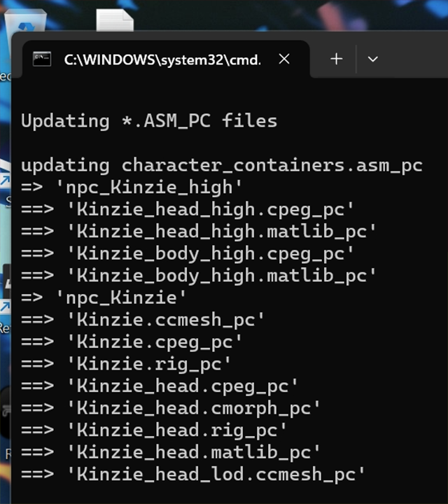Open the terminal profiles dropdown chevron
Image resolution: width=448 pixels, height=504 pixels.
[373, 59]
